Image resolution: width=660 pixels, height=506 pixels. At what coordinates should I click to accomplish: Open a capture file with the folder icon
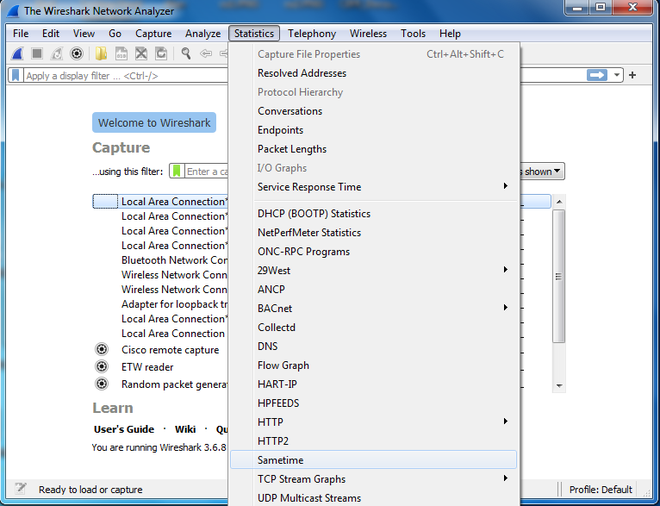point(101,53)
